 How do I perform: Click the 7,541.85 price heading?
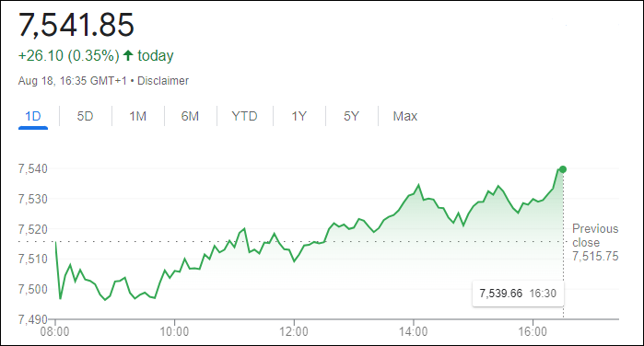point(76,25)
